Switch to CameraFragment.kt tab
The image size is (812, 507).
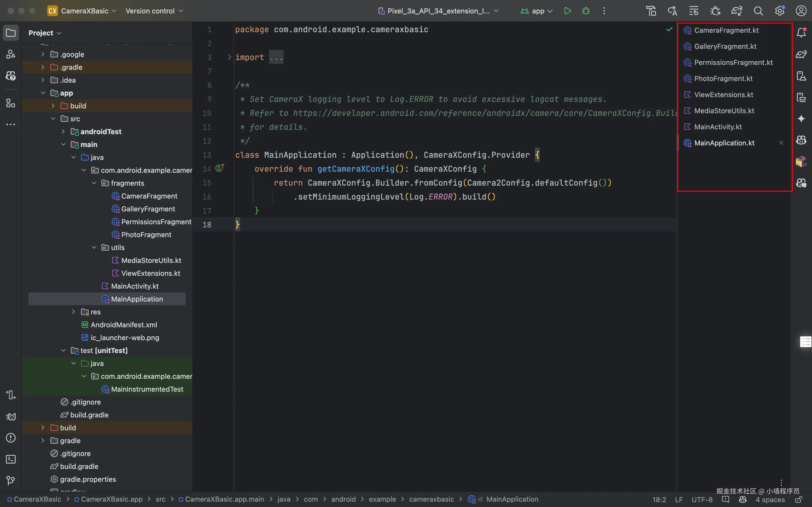[726, 30]
